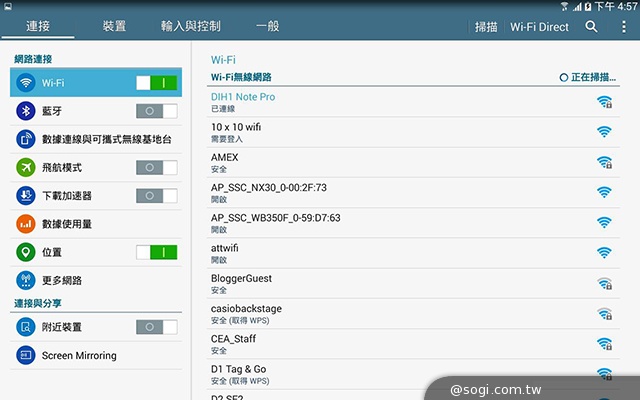The image size is (640, 400).
Task: Select the AMEX network
Action: [413, 162]
